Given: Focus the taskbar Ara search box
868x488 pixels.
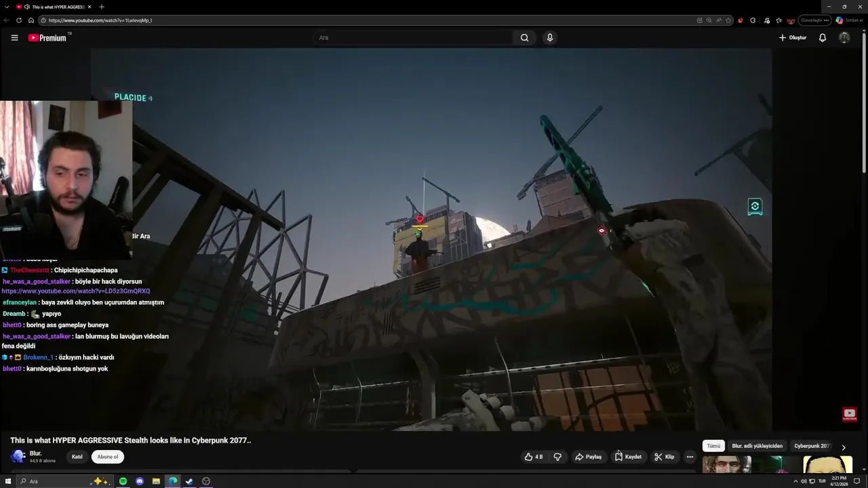Looking at the screenshot, I should pos(64,481).
